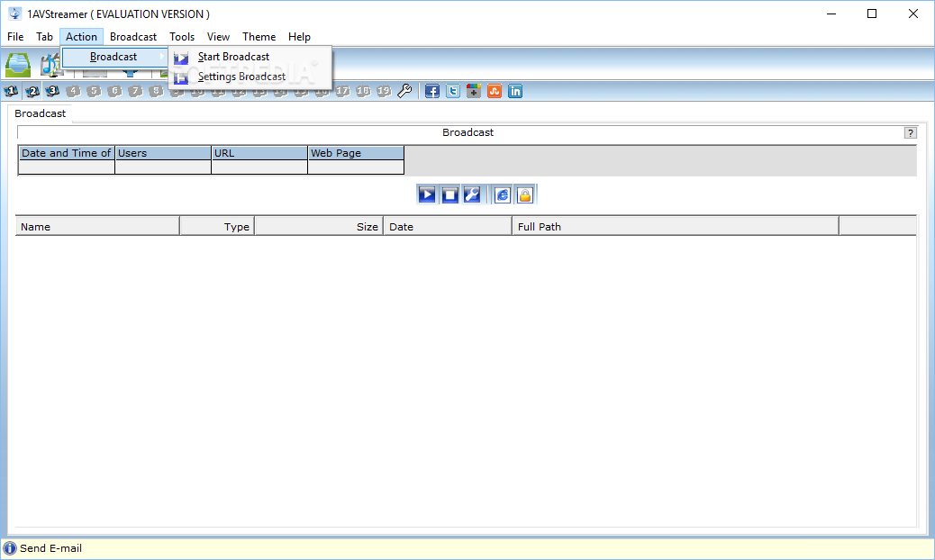Close the 1AVStreamer window

coord(913,14)
